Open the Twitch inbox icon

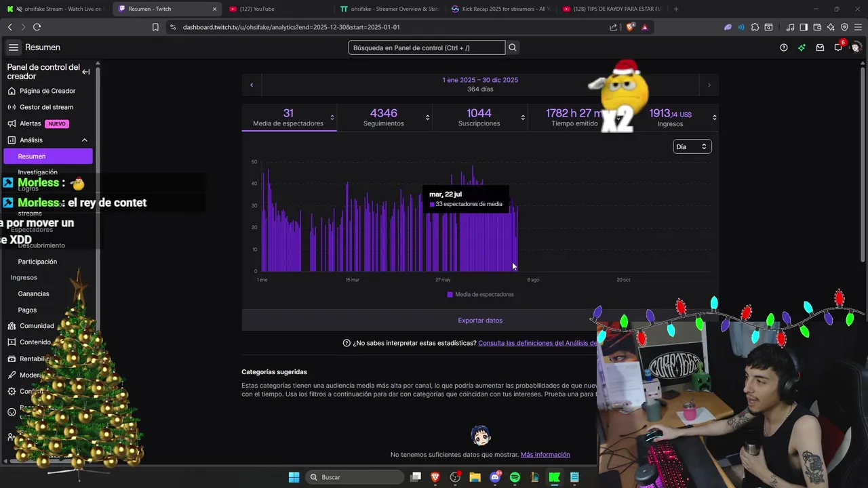[x=820, y=47]
